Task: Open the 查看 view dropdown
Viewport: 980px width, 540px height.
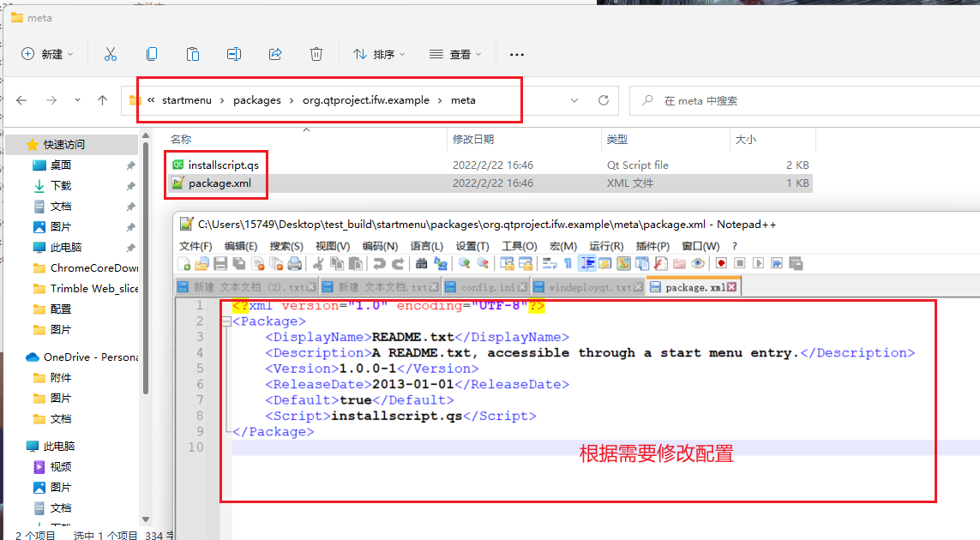Action: tap(455, 54)
